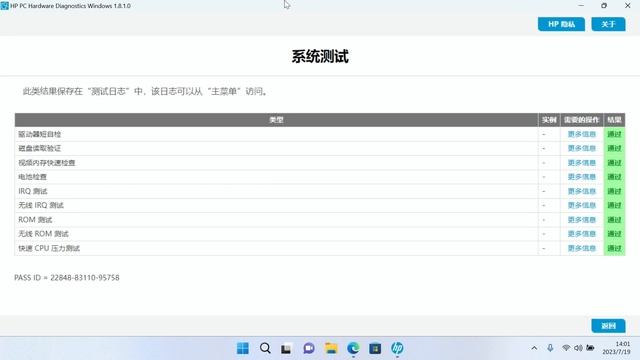The width and height of the screenshot is (640, 360).
Task: Click the 需要的操作 column header
Action: coord(582,120)
